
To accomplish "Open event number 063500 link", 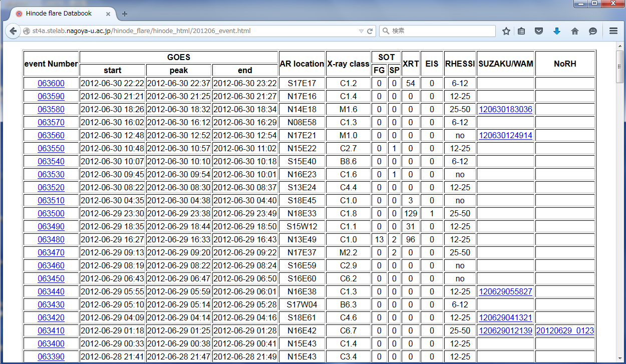I will point(51,213).
